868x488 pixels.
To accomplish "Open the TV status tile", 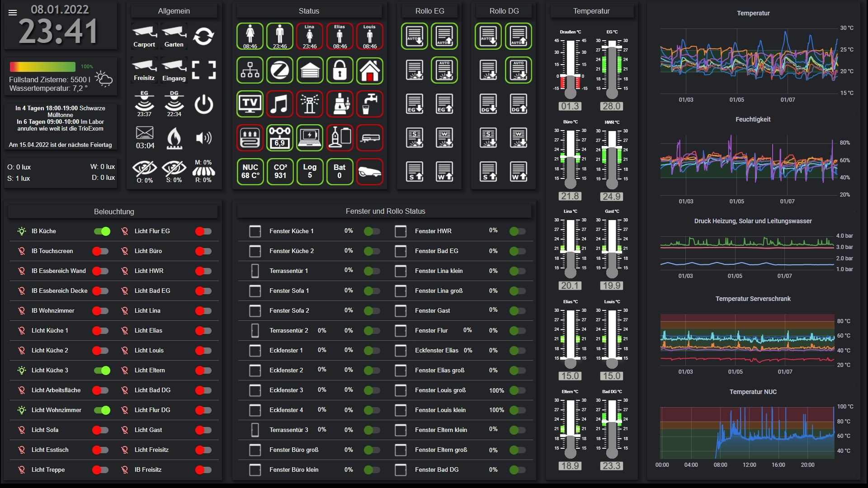I will point(250,104).
